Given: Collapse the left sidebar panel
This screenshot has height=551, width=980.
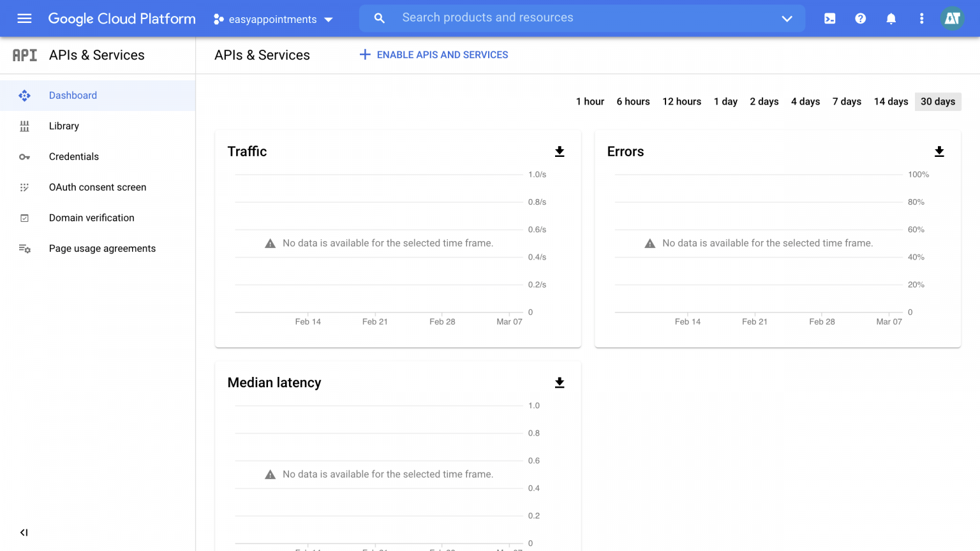Looking at the screenshot, I should tap(24, 533).
